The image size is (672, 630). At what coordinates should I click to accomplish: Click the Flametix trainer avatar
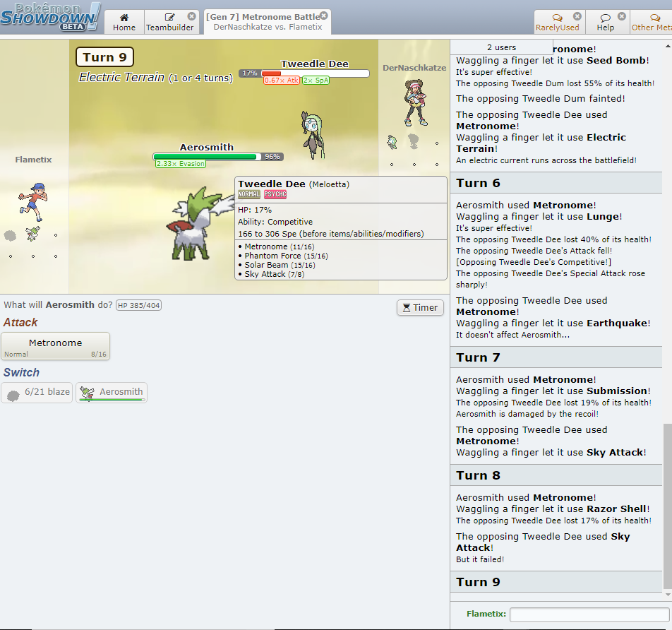tap(32, 201)
